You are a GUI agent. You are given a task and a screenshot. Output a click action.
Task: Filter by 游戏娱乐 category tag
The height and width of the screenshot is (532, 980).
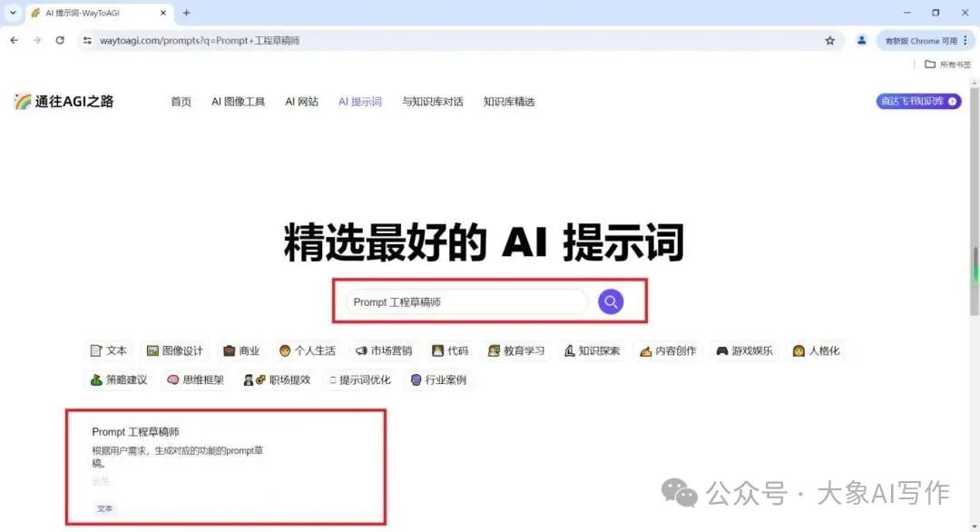[x=744, y=350]
